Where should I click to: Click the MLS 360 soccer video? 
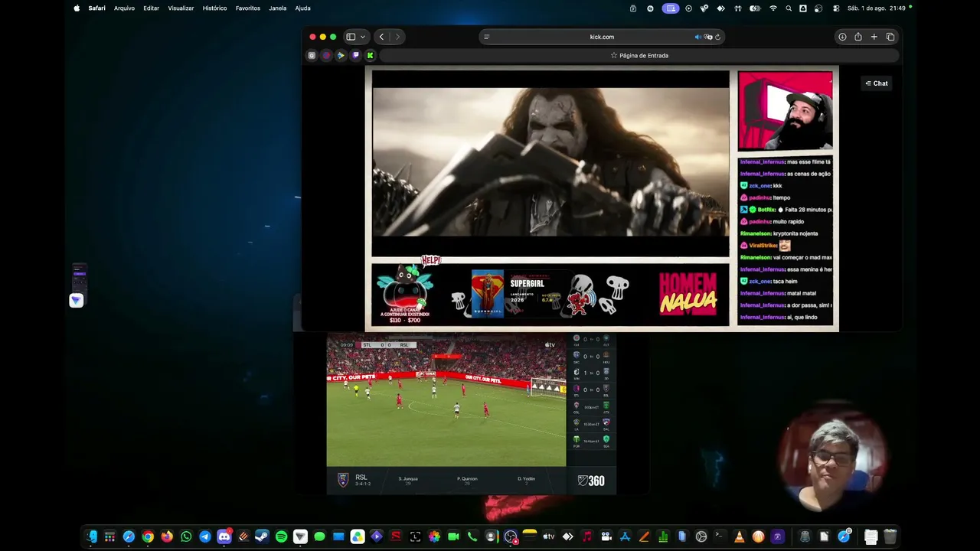point(446,400)
